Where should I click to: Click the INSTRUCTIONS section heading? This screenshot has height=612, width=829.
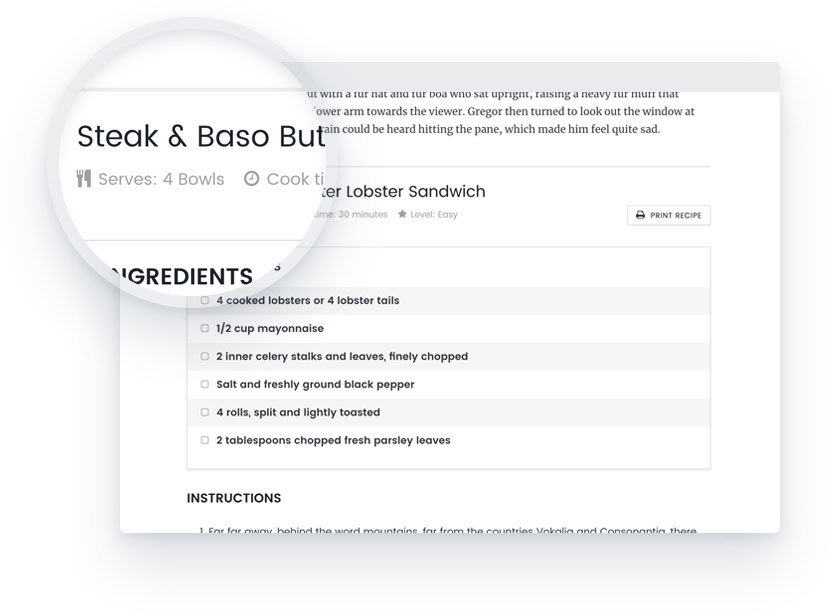[x=234, y=498]
